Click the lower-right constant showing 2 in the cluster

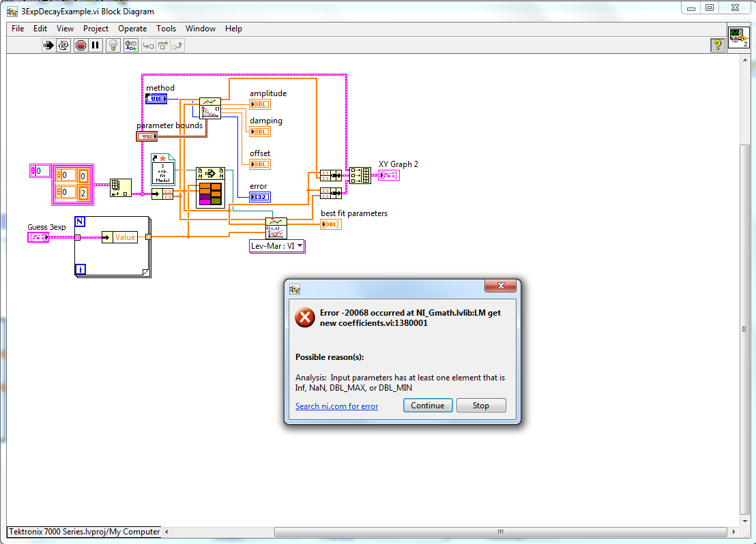[83, 193]
